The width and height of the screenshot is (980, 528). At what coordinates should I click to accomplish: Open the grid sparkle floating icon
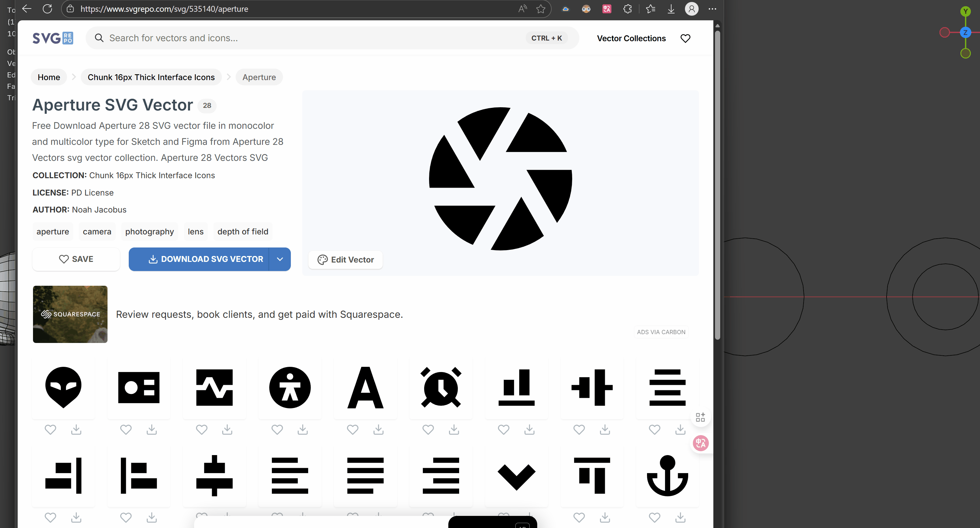700,417
